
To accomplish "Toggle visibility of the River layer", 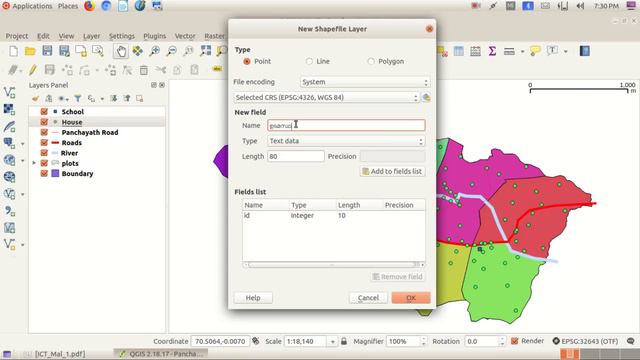I will [44, 153].
